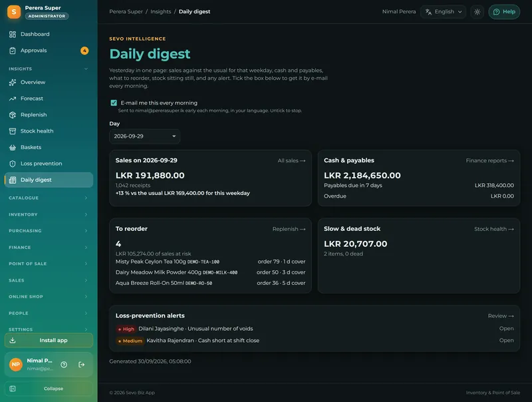This screenshot has height=402, width=532.
Task: Expand the Inventory section
Action: pyautogui.click(x=49, y=214)
